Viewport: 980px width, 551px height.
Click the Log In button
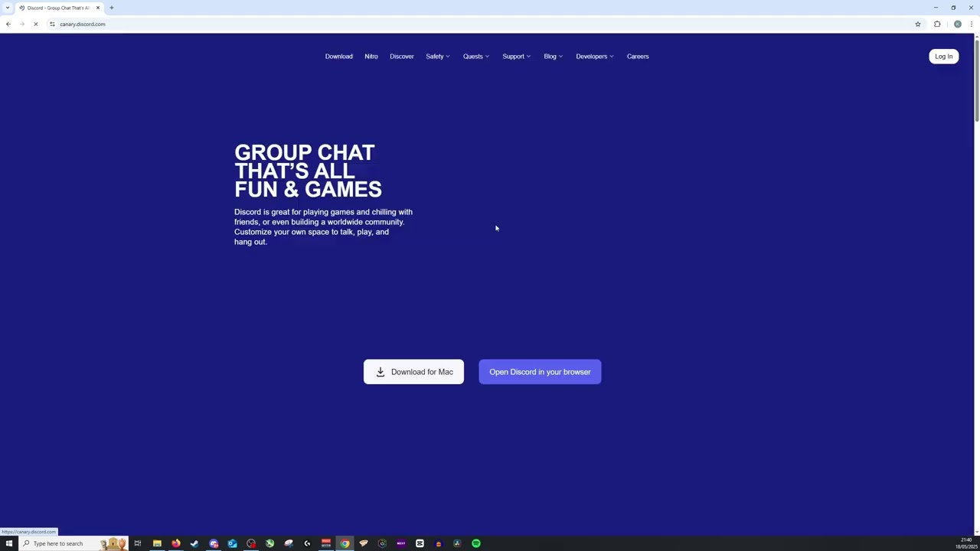click(943, 56)
